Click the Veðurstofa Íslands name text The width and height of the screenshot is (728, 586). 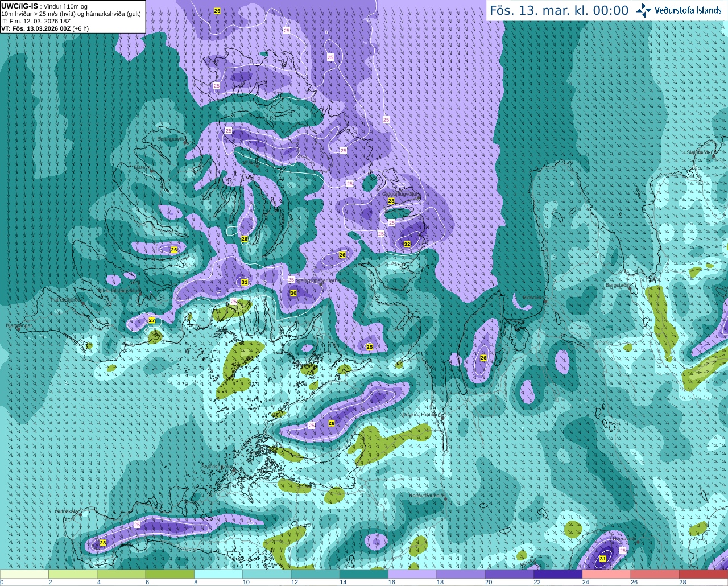tap(688, 10)
